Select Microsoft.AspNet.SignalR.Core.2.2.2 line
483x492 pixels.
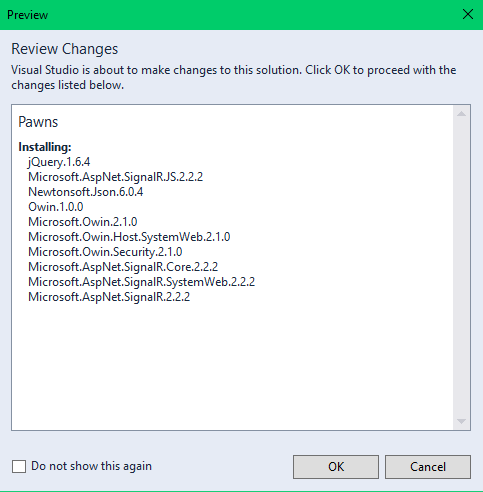[x=123, y=267]
